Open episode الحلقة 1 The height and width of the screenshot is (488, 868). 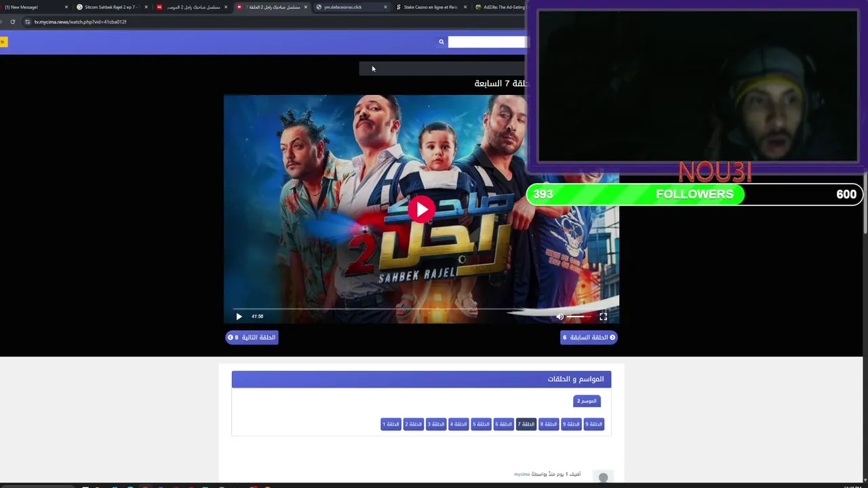pyautogui.click(x=391, y=424)
